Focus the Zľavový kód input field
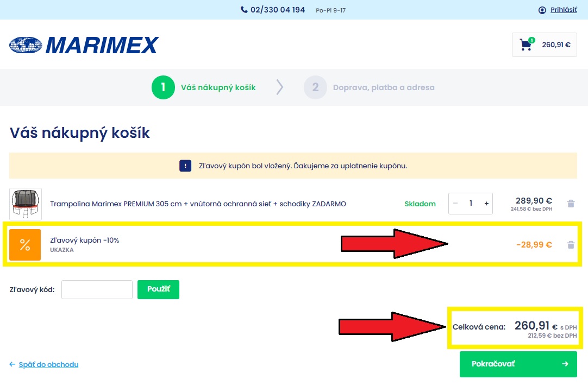Image resolution: width=588 pixels, height=386 pixels. [97, 289]
